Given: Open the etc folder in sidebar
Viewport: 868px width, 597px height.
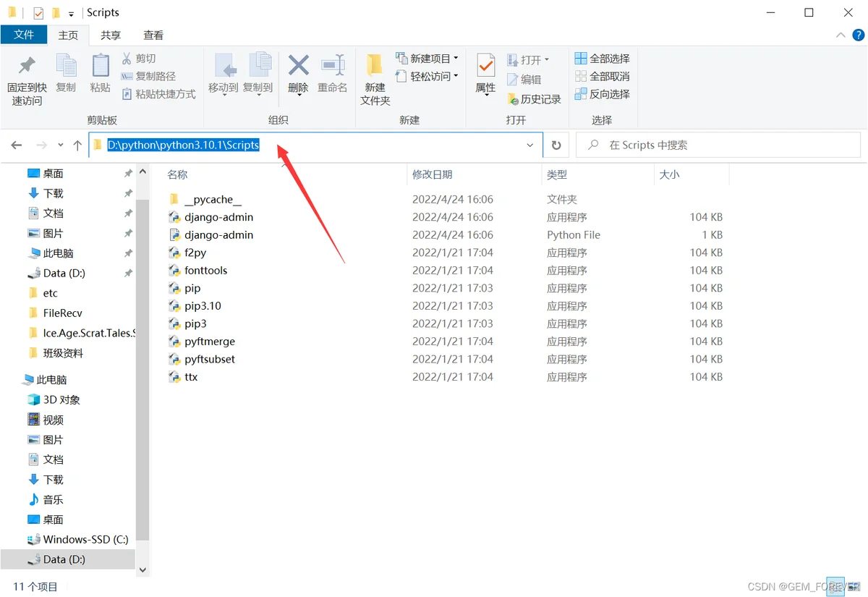Looking at the screenshot, I should pos(50,293).
